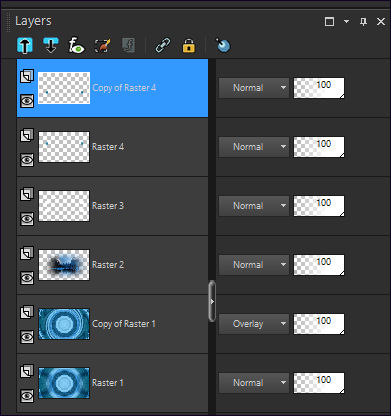The width and height of the screenshot is (391, 416).
Task: Click the move layer up arrow icon
Action: point(25,45)
